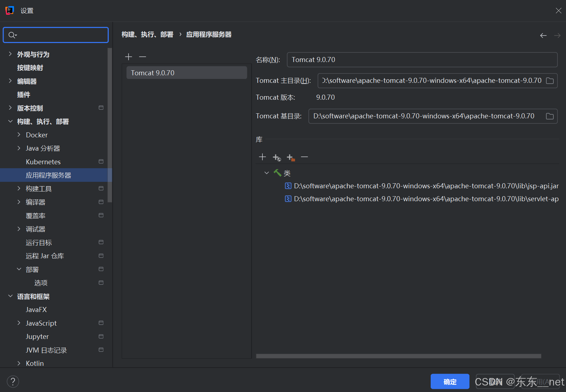
Task: Click sidebar vertical scrollbar
Action: click(x=110, y=125)
